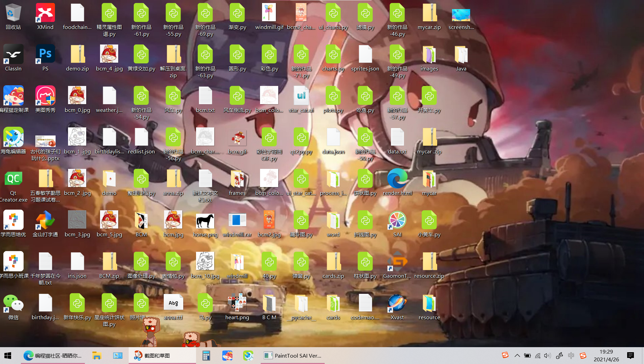Expand the hidden tray icons chevron

tap(517, 356)
